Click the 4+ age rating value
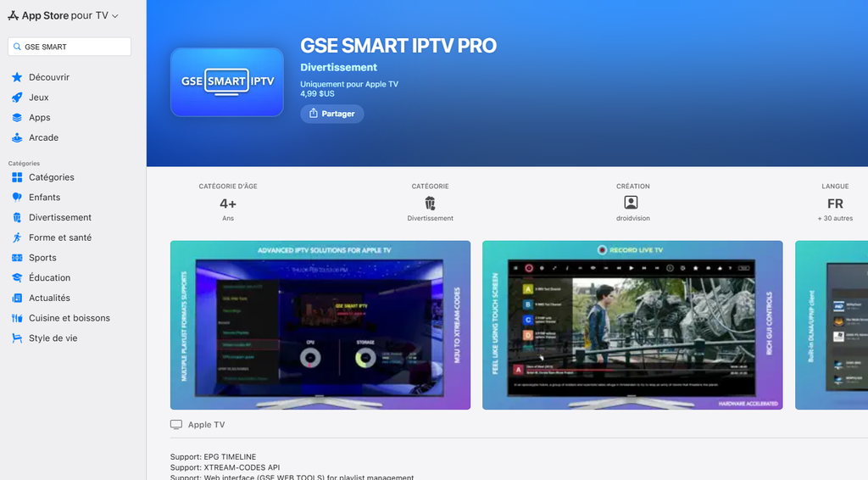 point(228,204)
